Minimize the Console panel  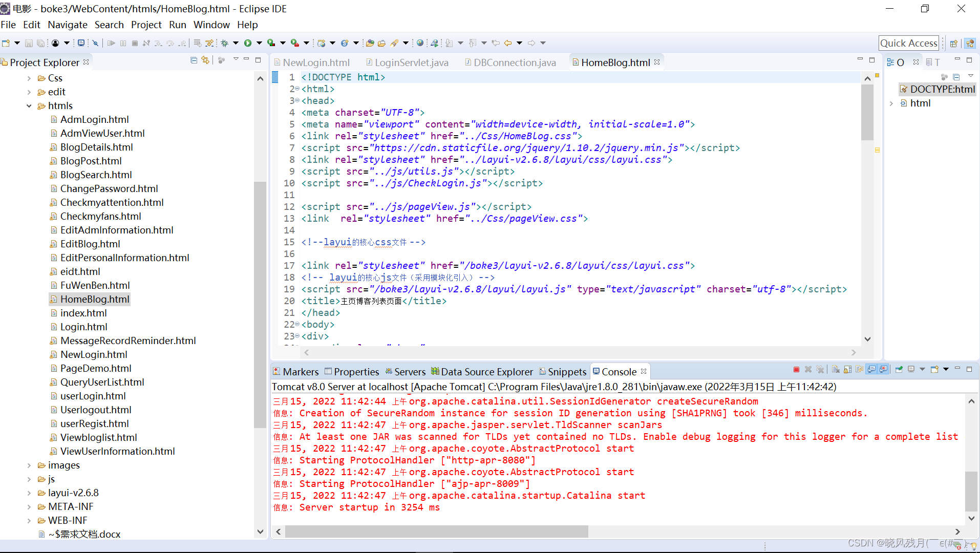(x=957, y=369)
